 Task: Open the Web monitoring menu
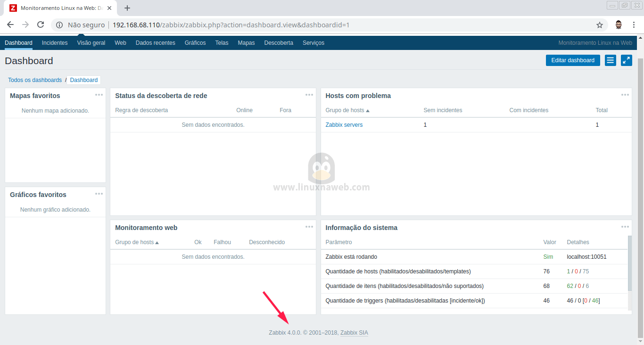(x=121, y=43)
